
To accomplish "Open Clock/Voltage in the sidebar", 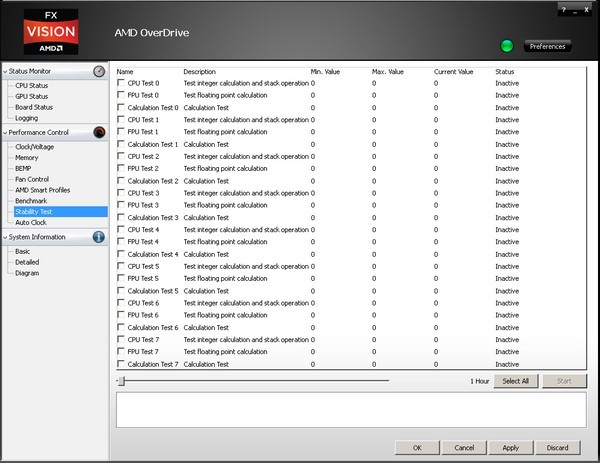I will tap(34, 147).
